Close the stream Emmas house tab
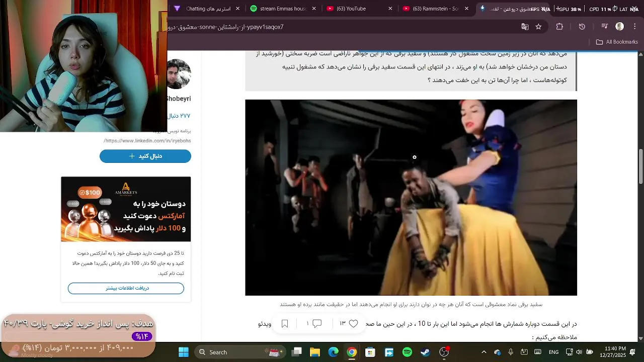644x362 pixels. 314,9
